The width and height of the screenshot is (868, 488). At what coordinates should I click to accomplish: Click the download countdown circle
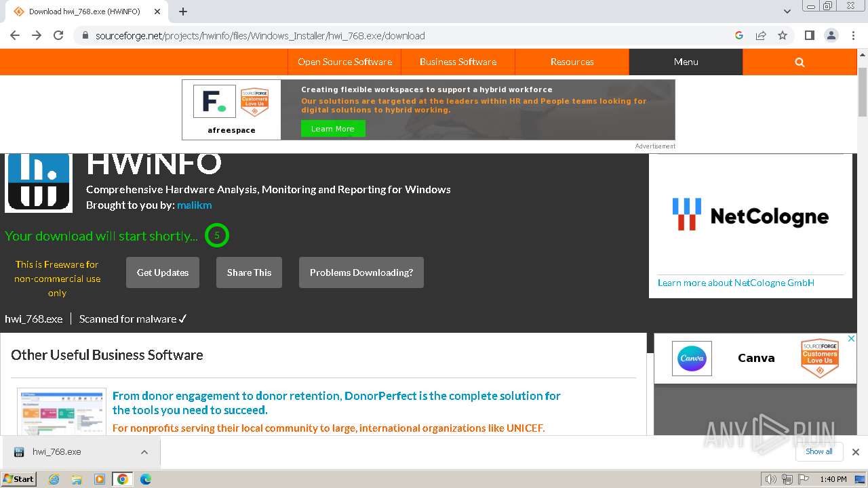pyautogui.click(x=217, y=235)
